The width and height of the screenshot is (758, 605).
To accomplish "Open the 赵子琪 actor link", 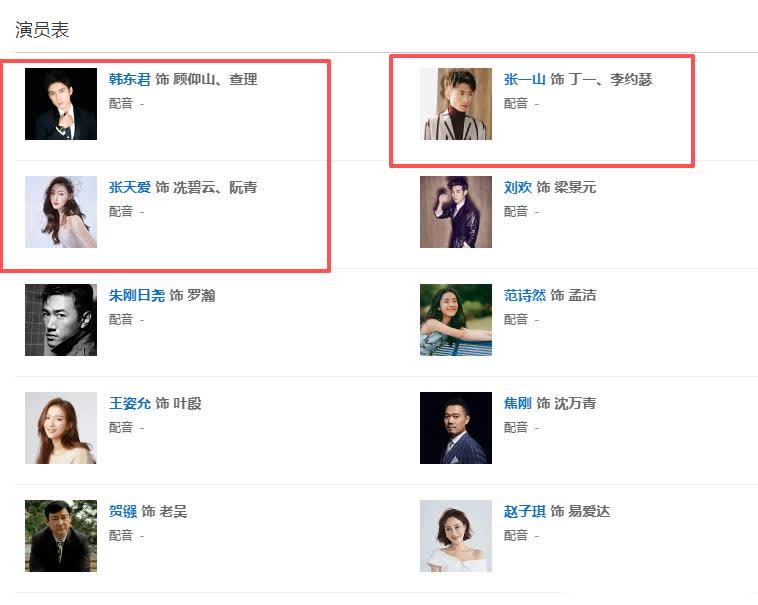I will (x=524, y=512).
